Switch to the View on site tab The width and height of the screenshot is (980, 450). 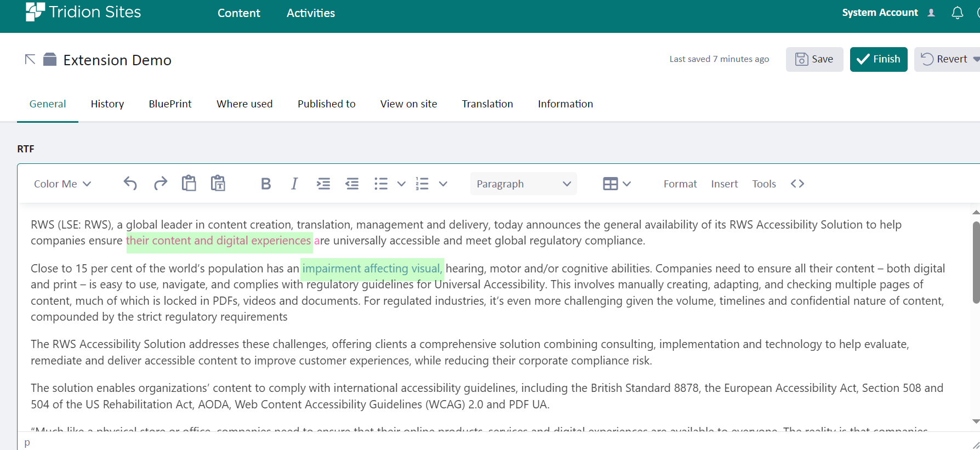(409, 104)
